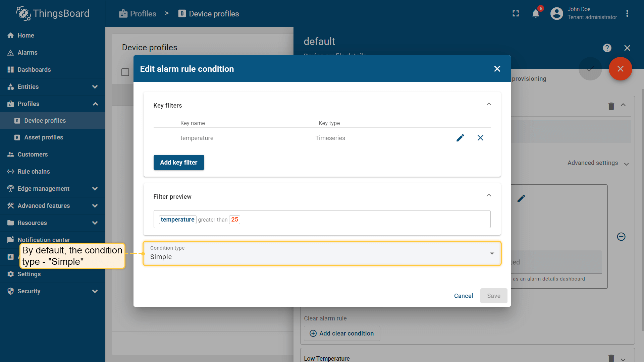This screenshot has width=644, height=362.
Task: Click the red cancel edit round button
Action: [620, 69]
